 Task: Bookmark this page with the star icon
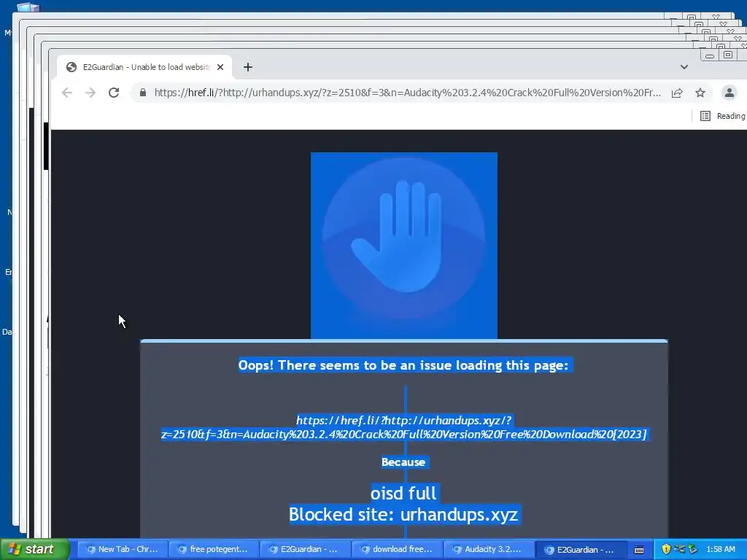[x=700, y=93]
